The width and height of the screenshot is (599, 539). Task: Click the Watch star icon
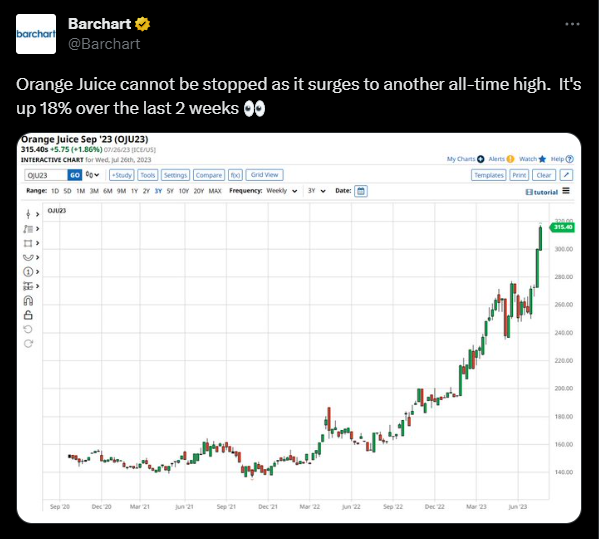pyautogui.click(x=542, y=159)
